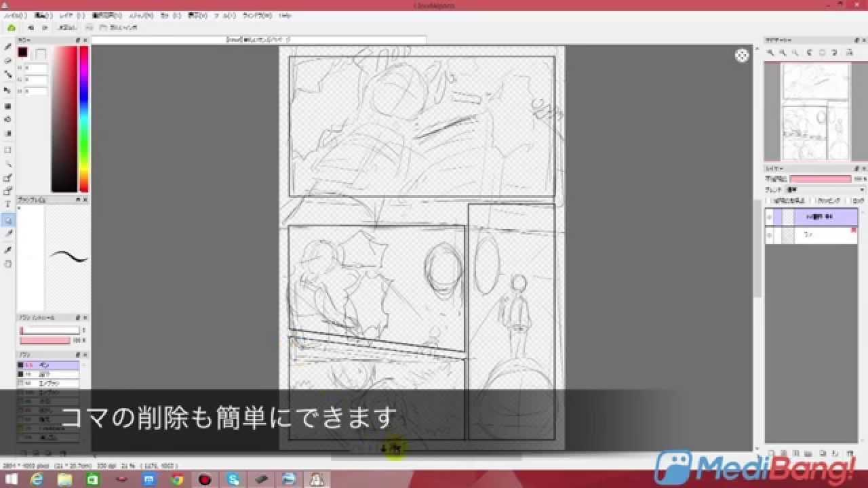
Task: Open File Explorer from the taskbar
Action: pos(65,480)
